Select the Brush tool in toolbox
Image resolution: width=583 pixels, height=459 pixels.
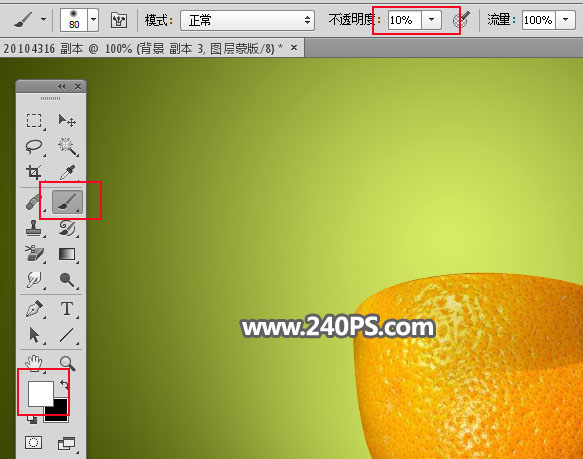pyautogui.click(x=67, y=202)
